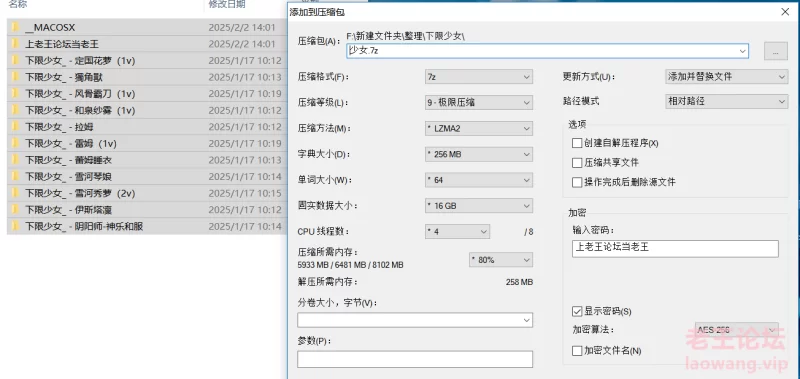
Task: Click the modified date of the __MACOSX row
Action: tap(242, 28)
